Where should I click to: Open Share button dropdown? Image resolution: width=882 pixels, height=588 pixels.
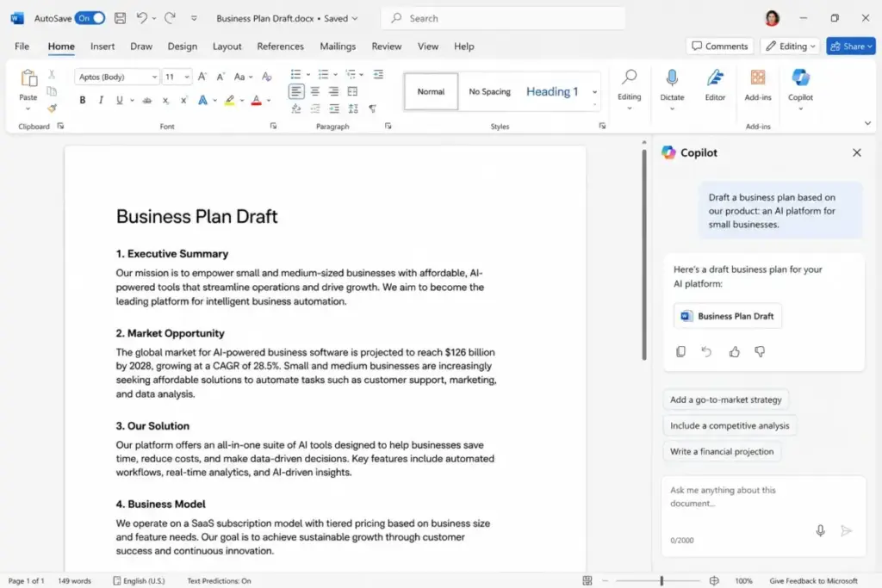point(870,46)
